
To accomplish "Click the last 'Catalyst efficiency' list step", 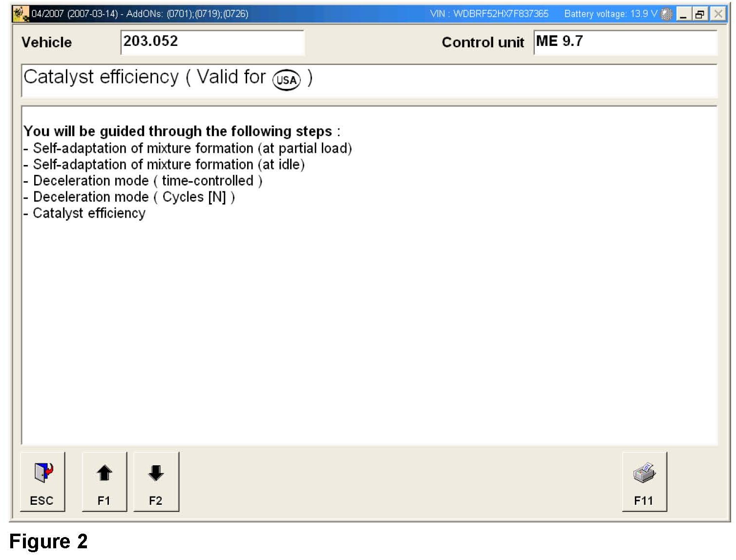I will pos(89,213).
